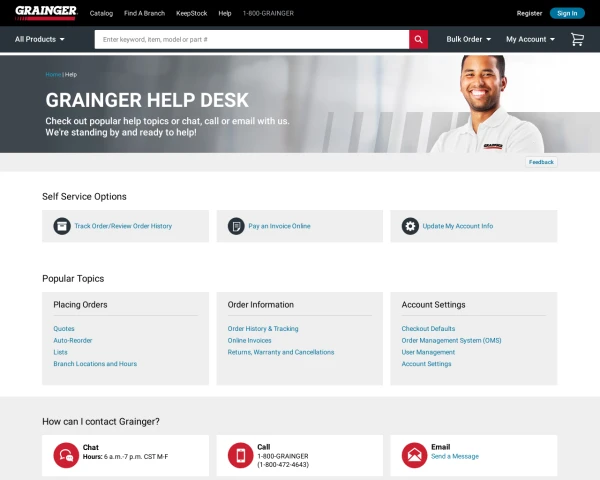This screenshot has height=480, width=600.
Task: Expand the All Products dropdown
Action: pos(40,39)
